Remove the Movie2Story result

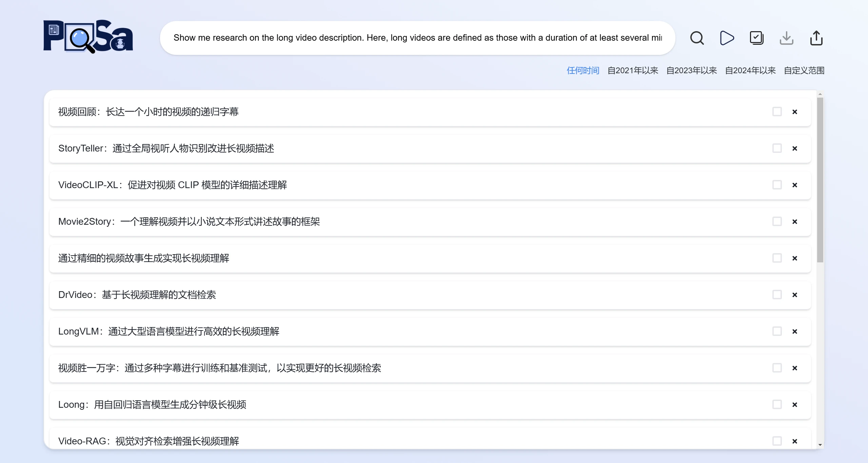click(x=795, y=221)
